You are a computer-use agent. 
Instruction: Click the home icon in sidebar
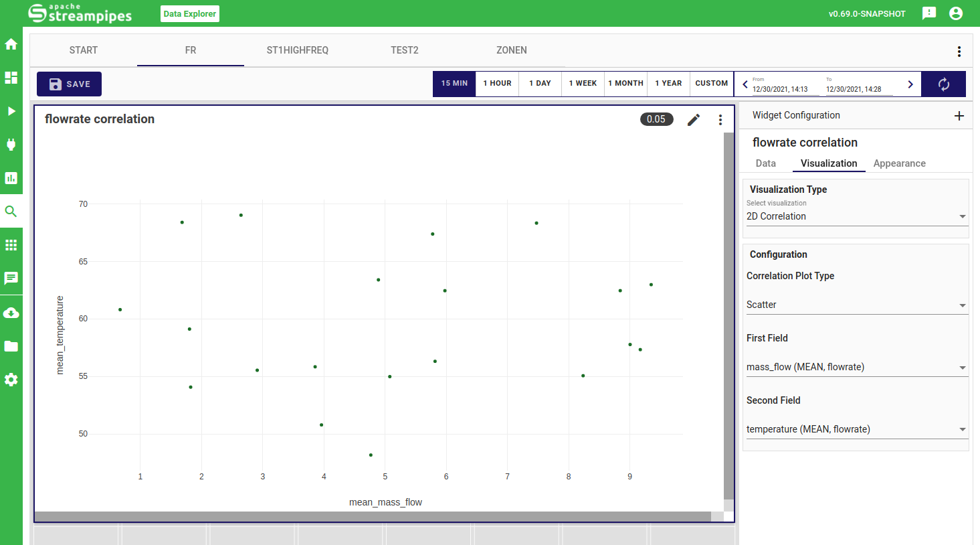tap(11, 44)
